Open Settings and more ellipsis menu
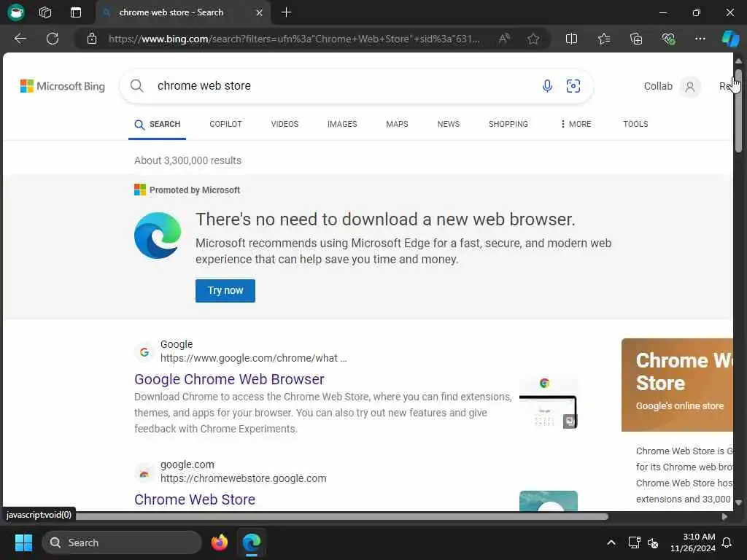The image size is (747, 560). tap(700, 39)
